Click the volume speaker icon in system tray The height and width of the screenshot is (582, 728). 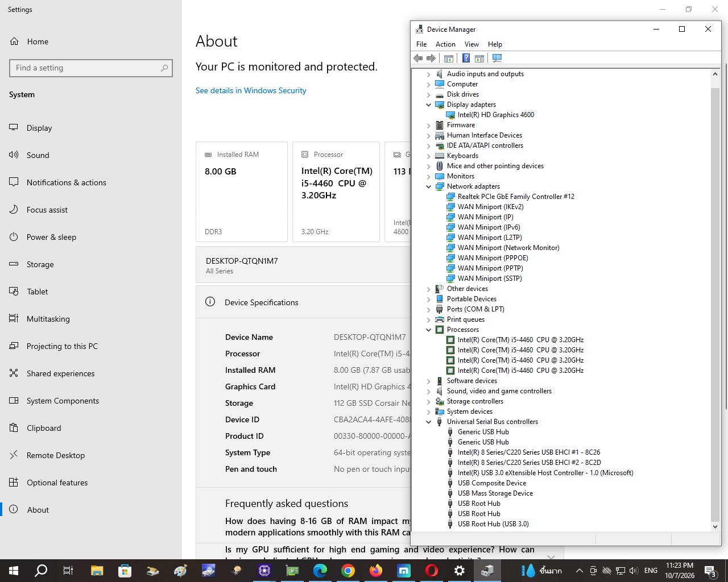[634, 571]
